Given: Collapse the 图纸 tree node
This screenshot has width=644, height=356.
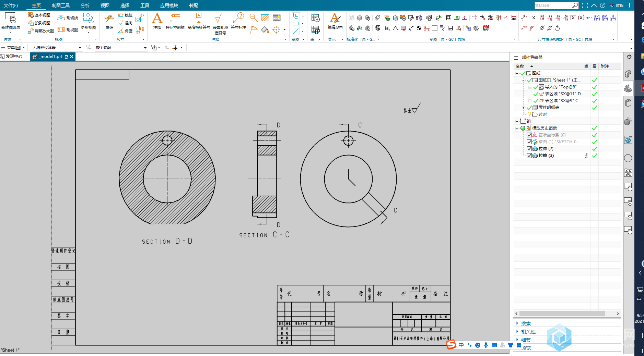Looking at the screenshot, I should point(517,73).
